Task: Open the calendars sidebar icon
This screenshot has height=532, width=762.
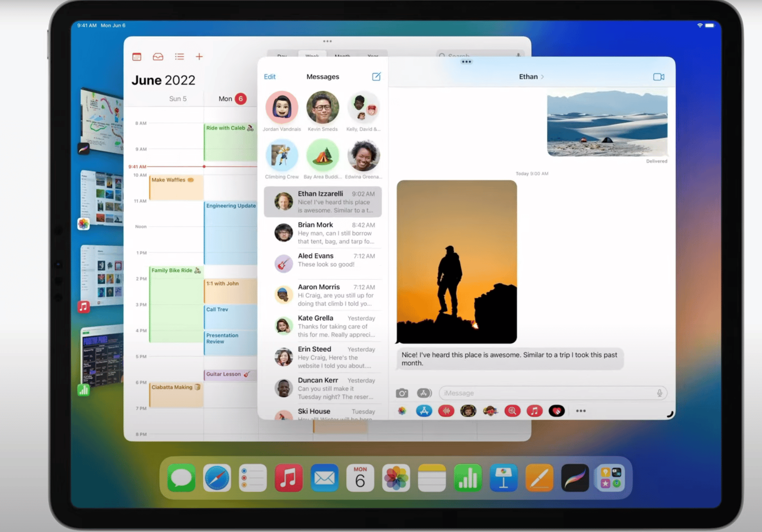Action: click(x=137, y=57)
